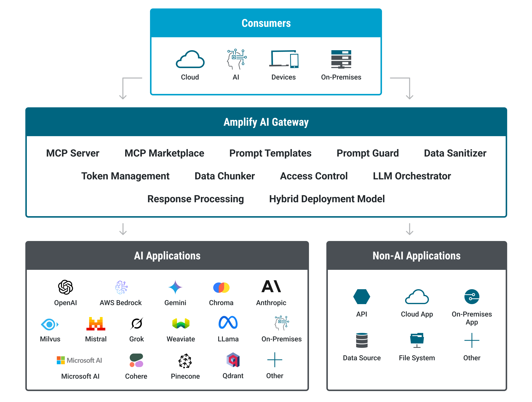The image size is (532, 402).
Task: Select the Prompt Guard feature text
Action: 367,153
